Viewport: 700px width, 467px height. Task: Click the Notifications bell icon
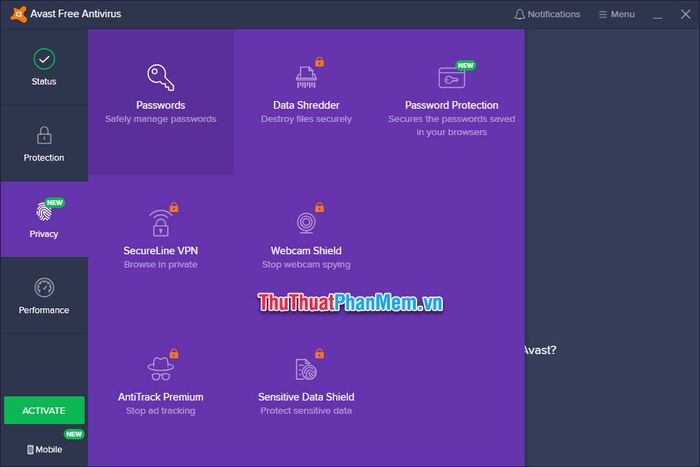[519, 14]
